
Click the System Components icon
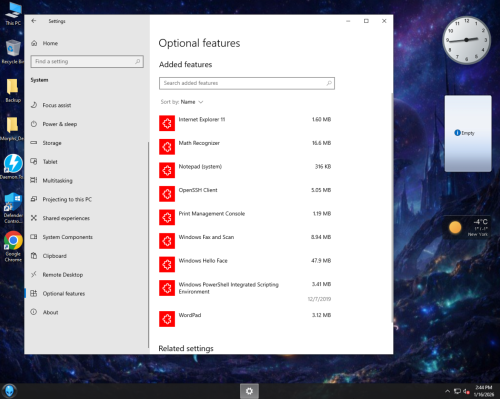[34, 237]
